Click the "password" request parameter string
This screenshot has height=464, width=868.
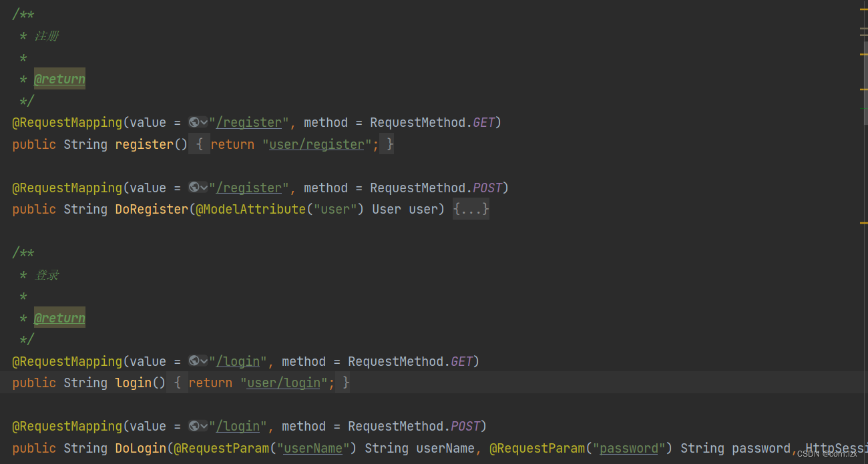coord(629,448)
